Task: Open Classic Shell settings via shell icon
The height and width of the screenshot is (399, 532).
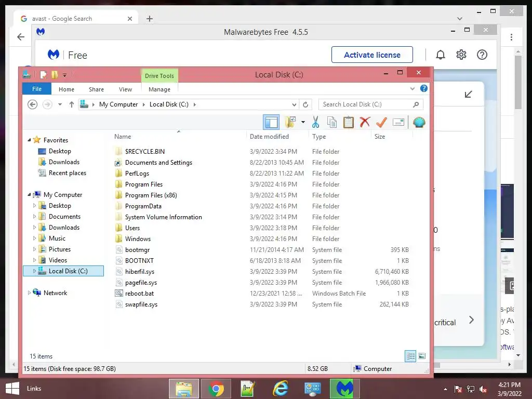Action: click(419, 122)
